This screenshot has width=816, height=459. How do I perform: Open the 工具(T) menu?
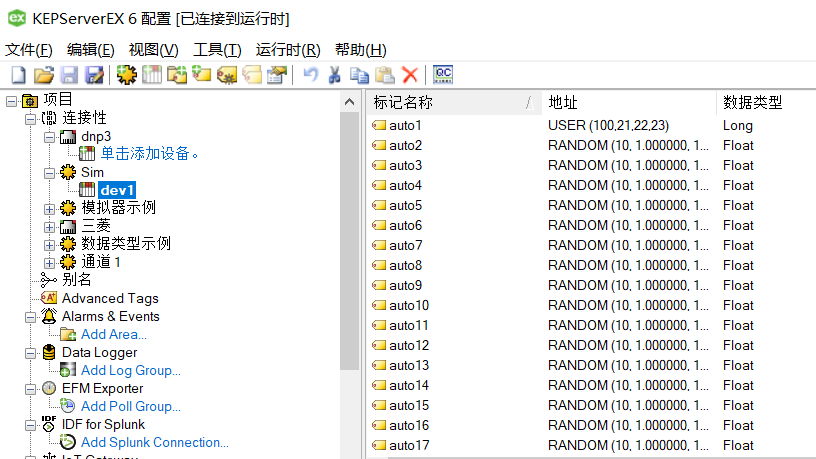click(217, 50)
